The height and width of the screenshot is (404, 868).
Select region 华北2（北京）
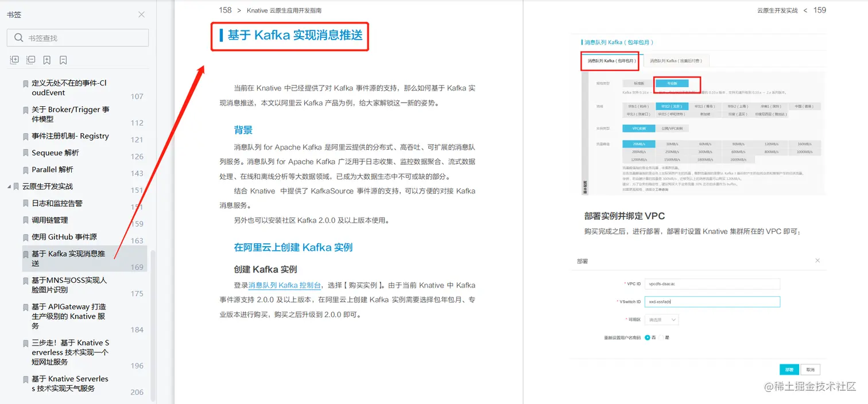[x=672, y=106]
